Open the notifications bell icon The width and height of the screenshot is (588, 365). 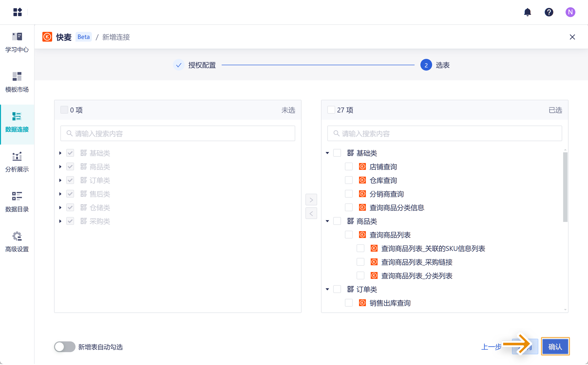point(527,12)
